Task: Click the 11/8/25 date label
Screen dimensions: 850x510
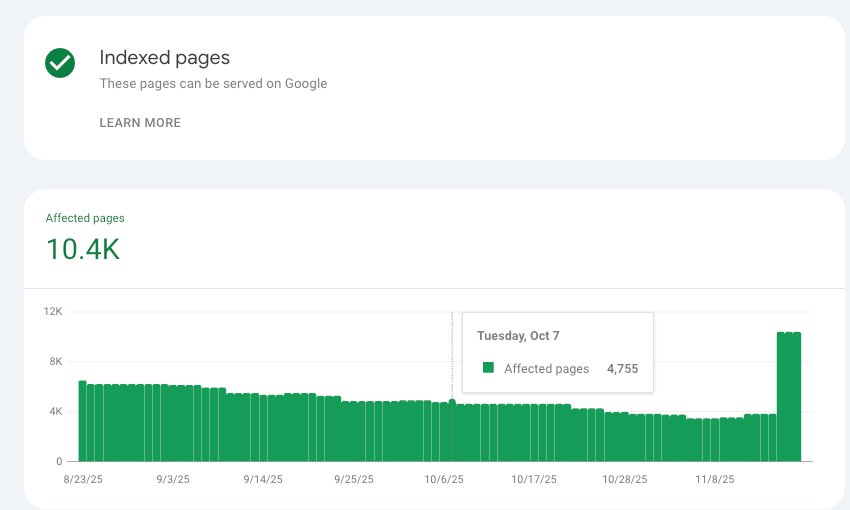Action: [714, 479]
